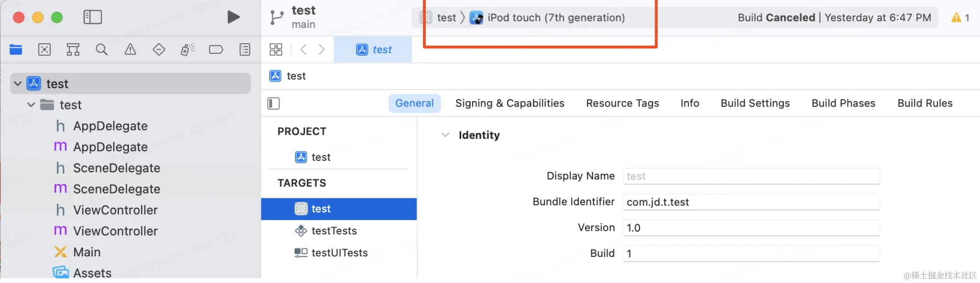980x283 pixels.
Task: Open the Issue navigator warning icon
Action: point(130,50)
